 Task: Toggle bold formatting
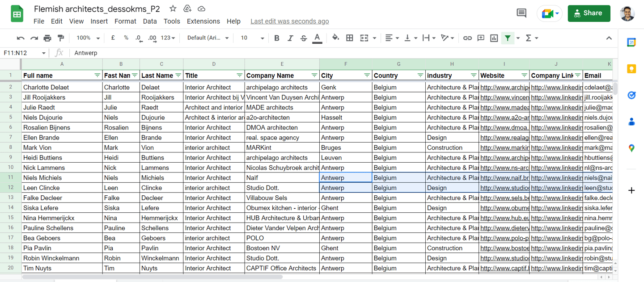[277, 38]
